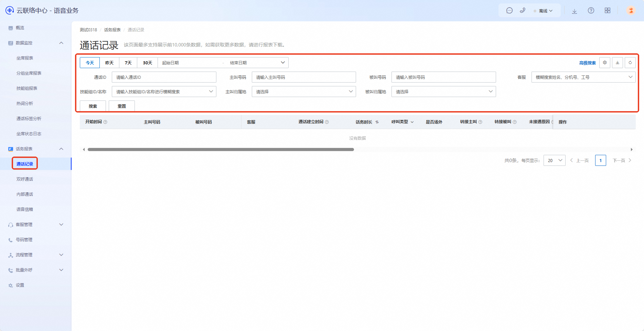Open 通话标签分析 in sidebar
644x331 pixels.
[x=29, y=119]
